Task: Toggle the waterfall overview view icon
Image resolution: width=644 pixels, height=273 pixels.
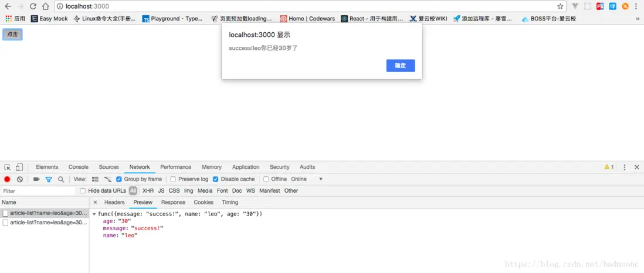Action: (x=107, y=179)
